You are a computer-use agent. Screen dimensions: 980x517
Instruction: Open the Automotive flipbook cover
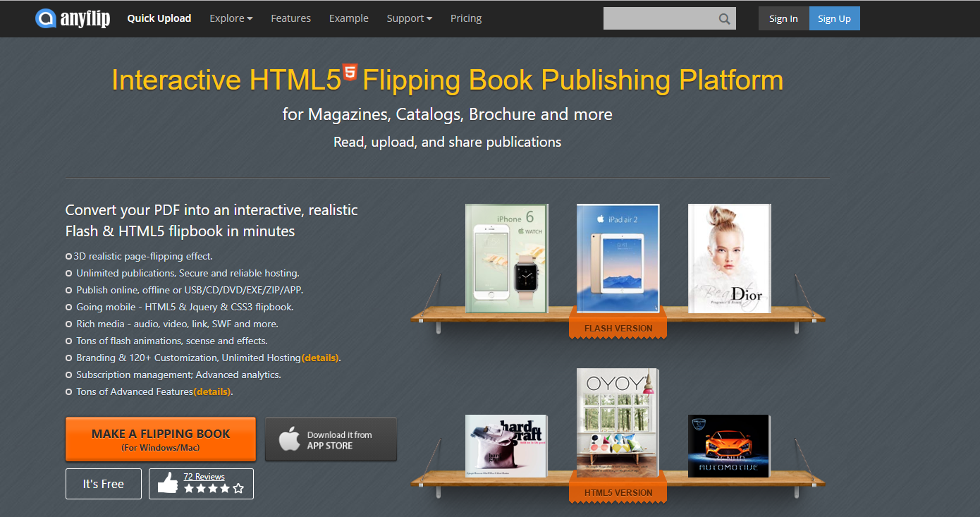pyautogui.click(x=730, y=446)
